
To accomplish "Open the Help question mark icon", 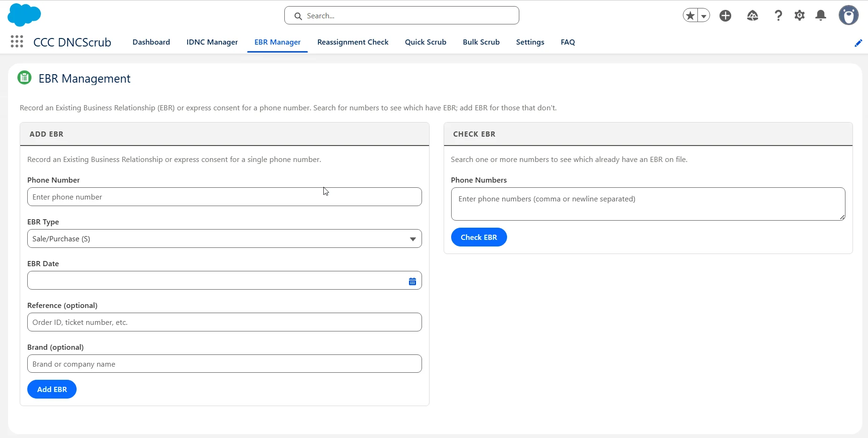I will pyautogui.click(x=778, y=15).
